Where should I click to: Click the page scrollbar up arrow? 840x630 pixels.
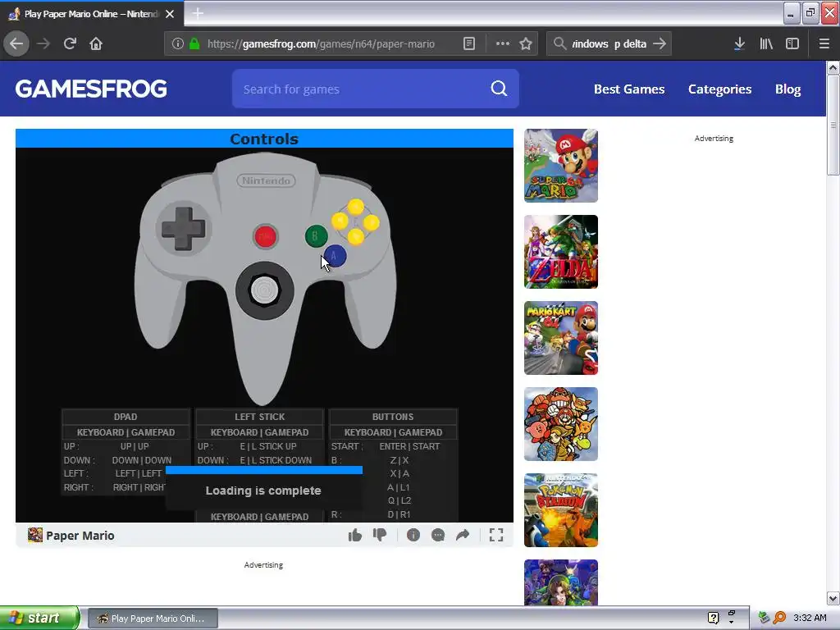833,67
